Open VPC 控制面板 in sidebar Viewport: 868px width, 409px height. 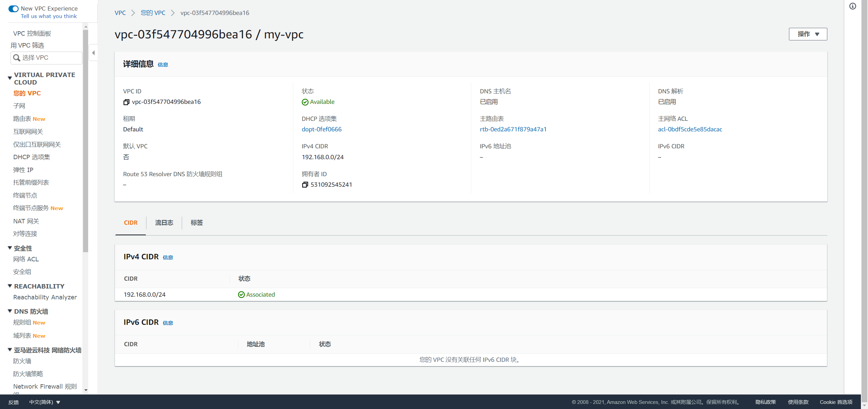[32, 34]
